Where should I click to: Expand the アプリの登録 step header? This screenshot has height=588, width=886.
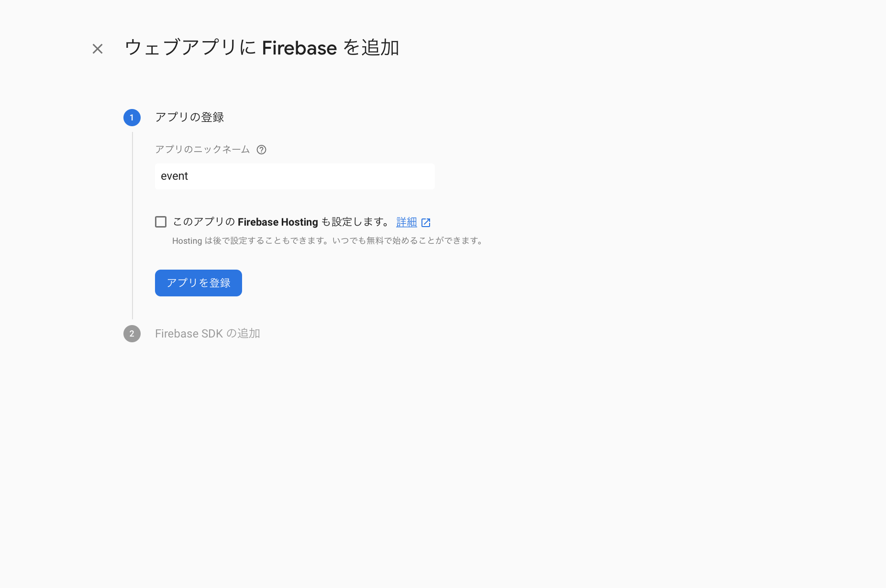pyautogui.click(x=190, y=117)
